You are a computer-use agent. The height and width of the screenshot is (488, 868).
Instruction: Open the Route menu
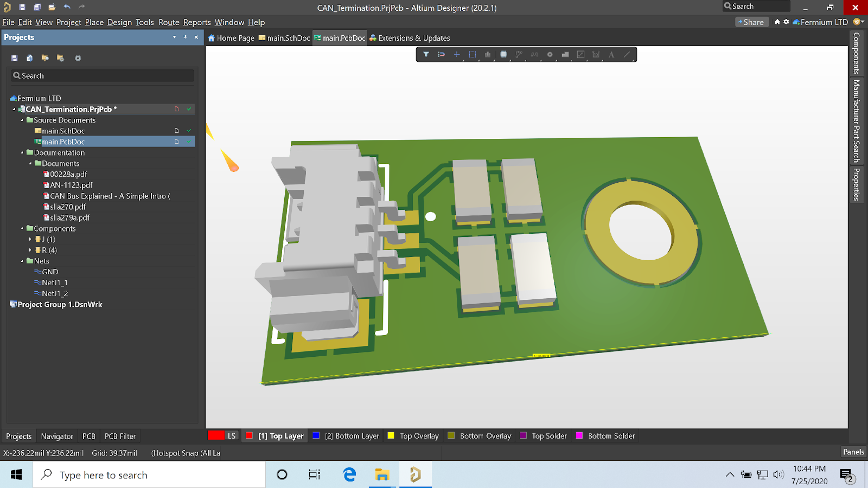(x=169, y=22)
